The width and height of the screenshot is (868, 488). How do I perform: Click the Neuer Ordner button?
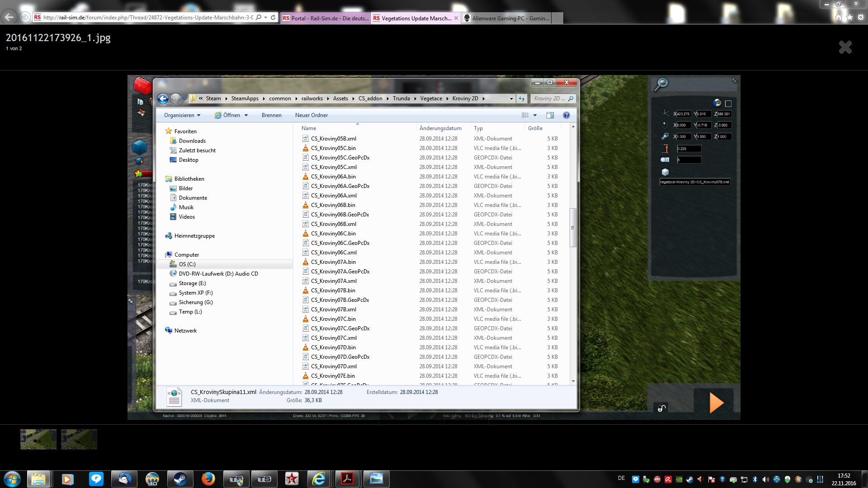pos(311,115)
